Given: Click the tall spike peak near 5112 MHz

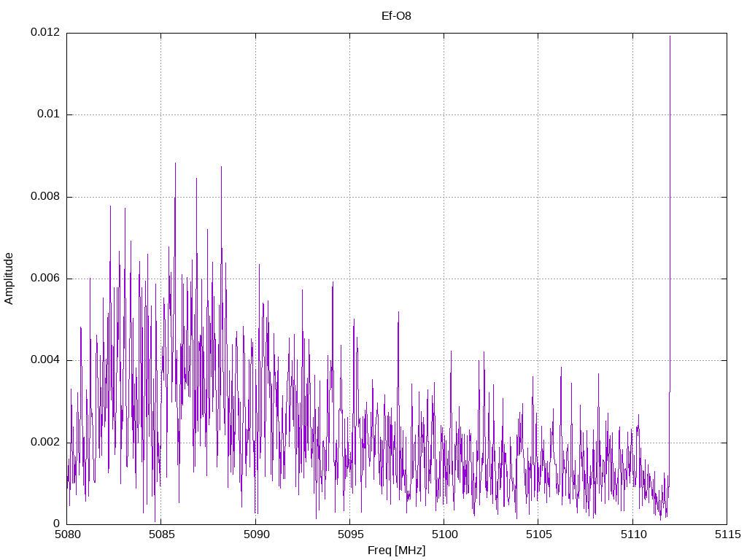Looking at the screenshot, I should [670, 36].
